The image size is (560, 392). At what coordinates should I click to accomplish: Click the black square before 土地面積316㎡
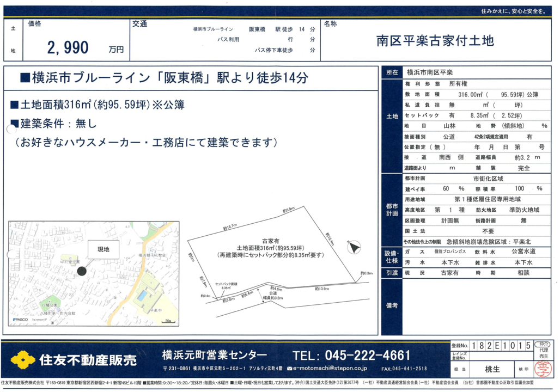click(x=15, y=105)
